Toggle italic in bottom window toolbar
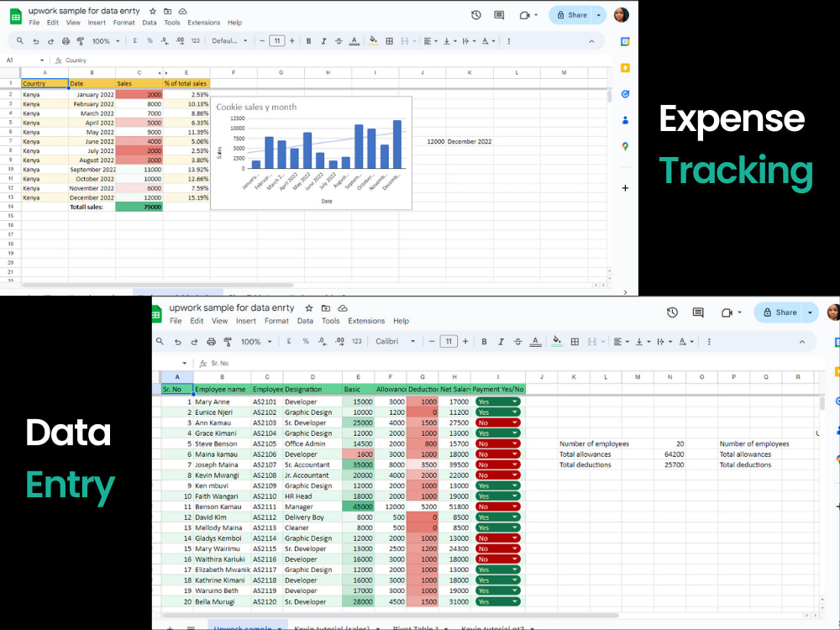Image resolution: width=840 pixels, height=630 pixels. [501, 341]
